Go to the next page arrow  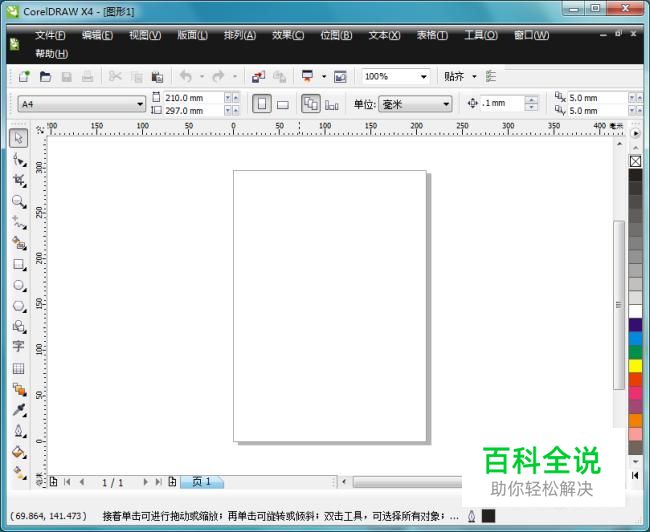point(145,482)
